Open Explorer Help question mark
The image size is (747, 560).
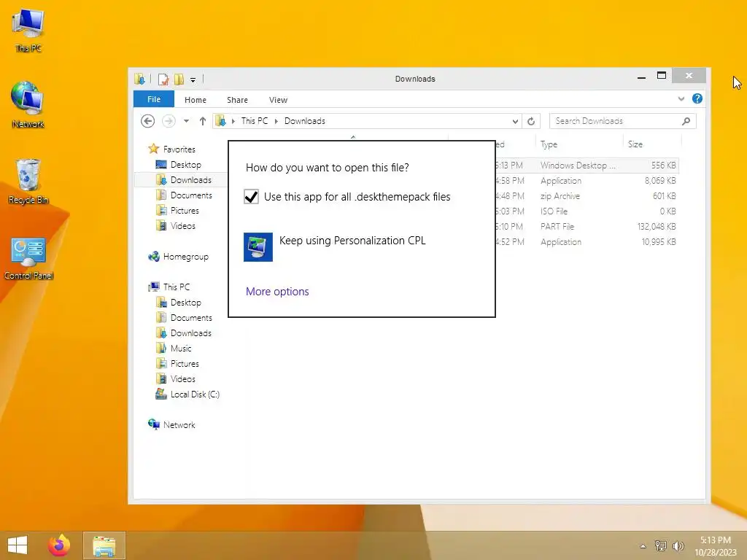(x=697, y=98)
